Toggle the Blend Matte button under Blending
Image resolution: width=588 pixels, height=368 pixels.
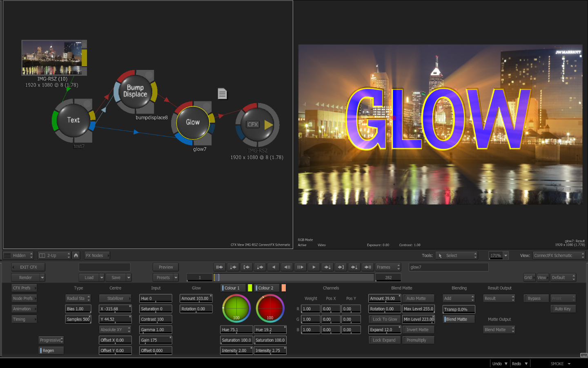[459, 319]
